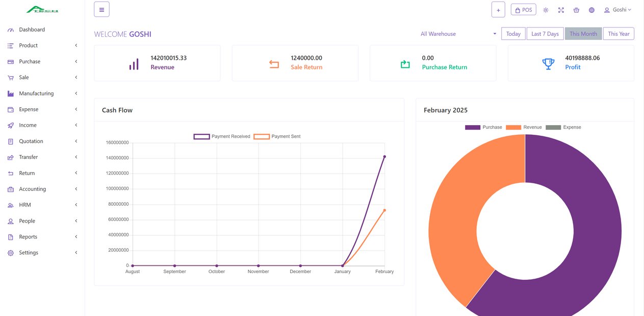Toggle Payment Received legend series

(222, 136)
